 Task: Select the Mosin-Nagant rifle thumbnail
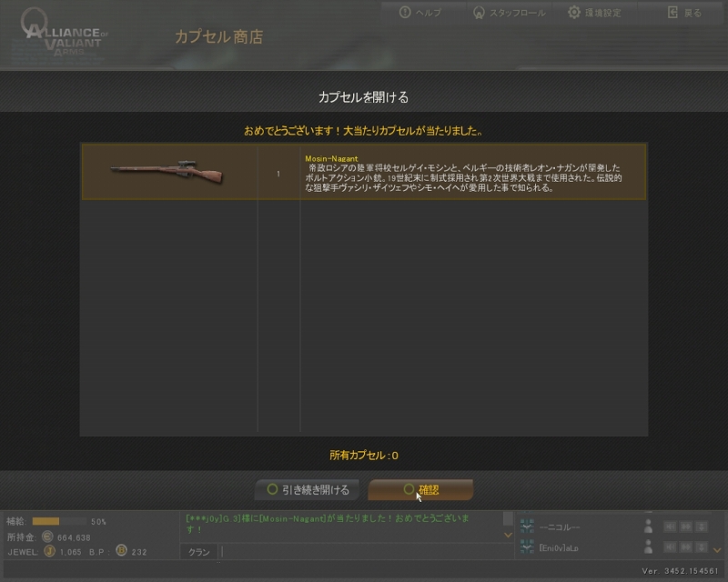tap(167, 172)
